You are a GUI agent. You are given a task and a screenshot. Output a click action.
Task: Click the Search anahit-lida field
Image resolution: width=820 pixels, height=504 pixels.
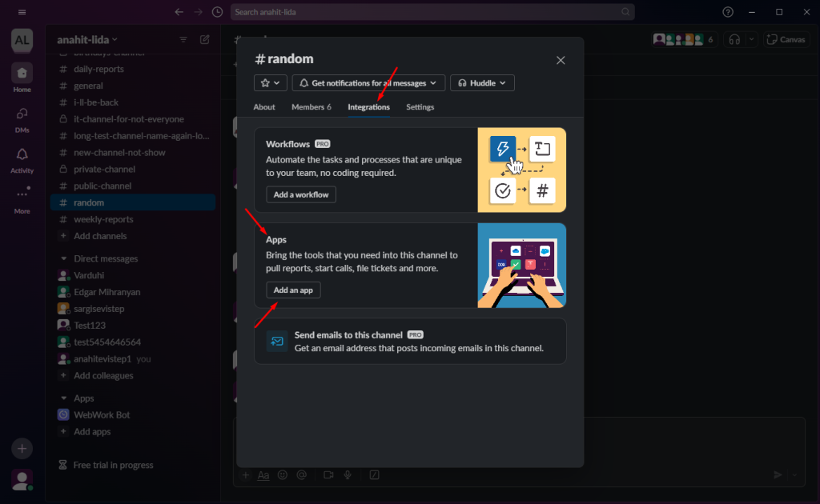[x=432, y=12]
